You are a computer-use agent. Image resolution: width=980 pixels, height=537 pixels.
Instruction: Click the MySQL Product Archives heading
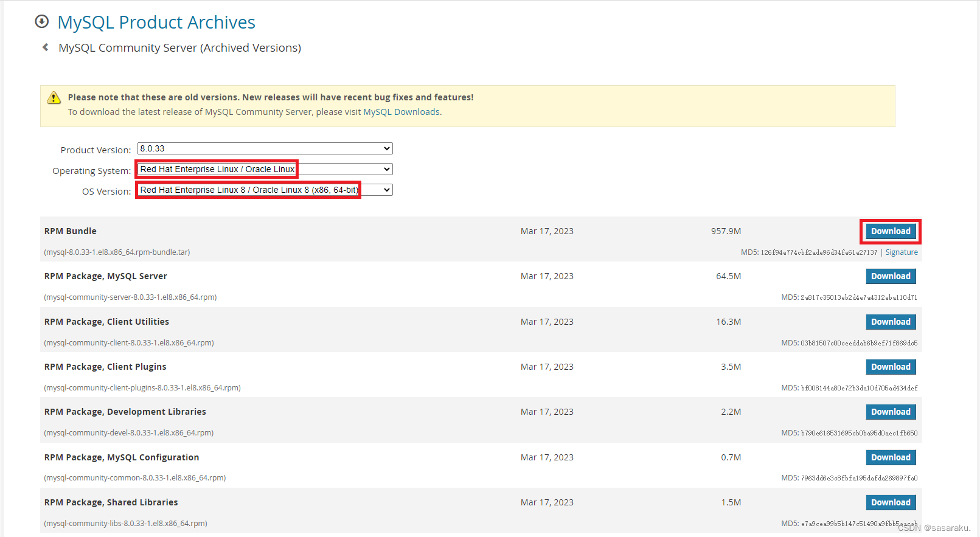pyautogui.click(x=156, y=23)
